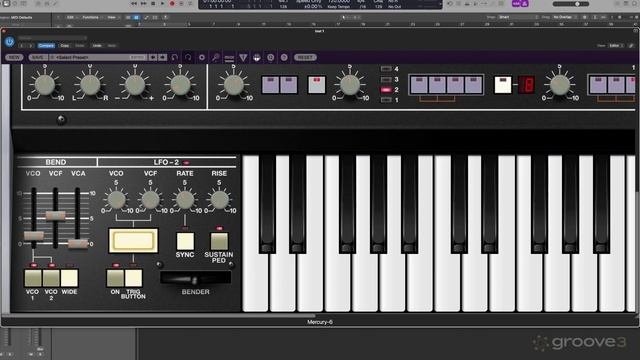Toggle the red-lit square button in top row
This screenshot has height=360, width=640.
click(x=317, y=84)
